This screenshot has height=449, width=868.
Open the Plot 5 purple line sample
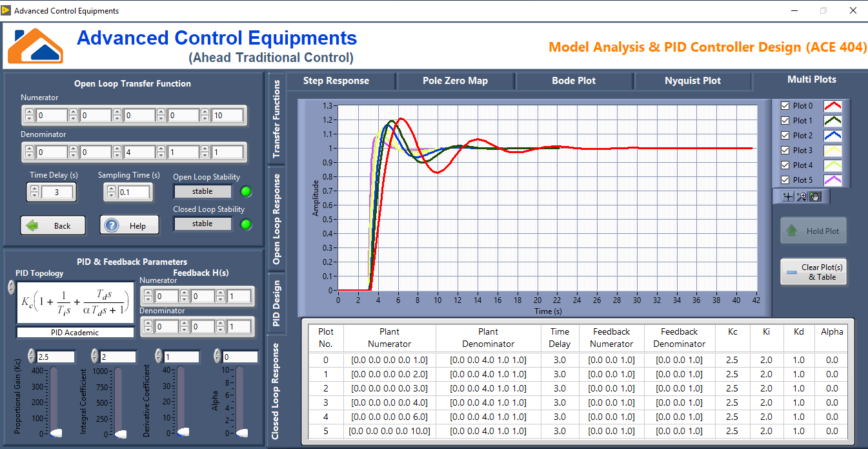point(833,180)
